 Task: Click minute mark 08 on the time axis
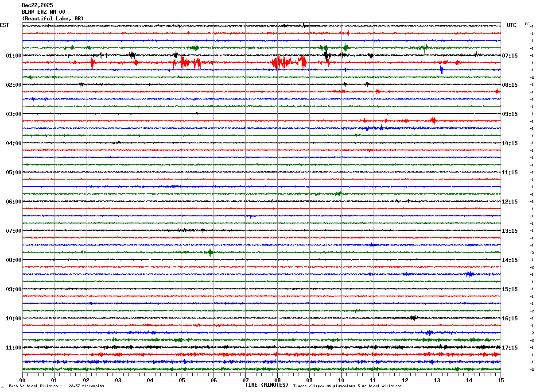(x=277, y=380)
